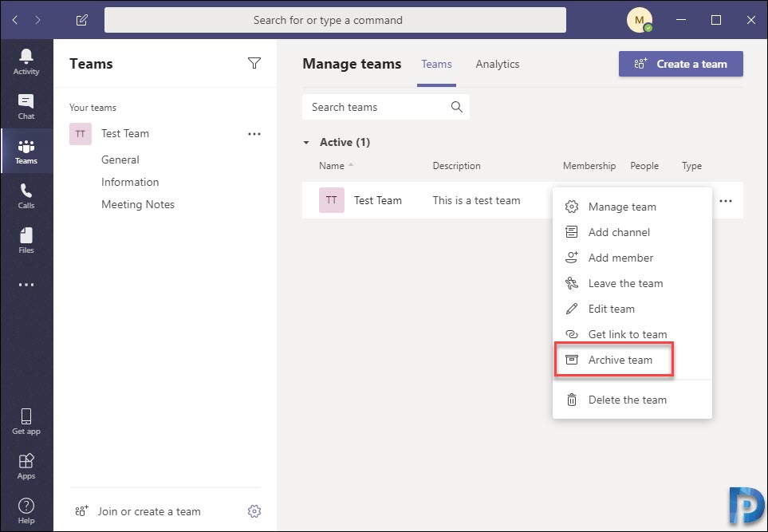Collapse the Active teams section

pos(306,143)
